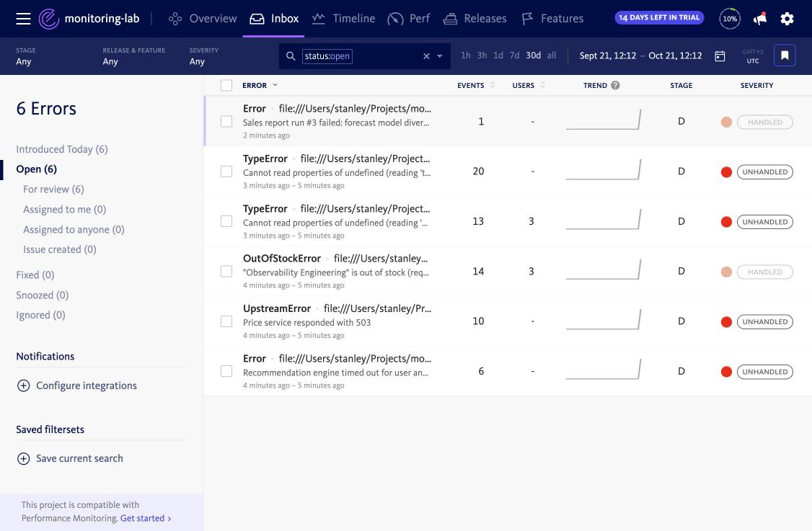Open the Ignored (0) filter
The height and width of the screenshot is (531, 812).
click(x=40, y=315)
